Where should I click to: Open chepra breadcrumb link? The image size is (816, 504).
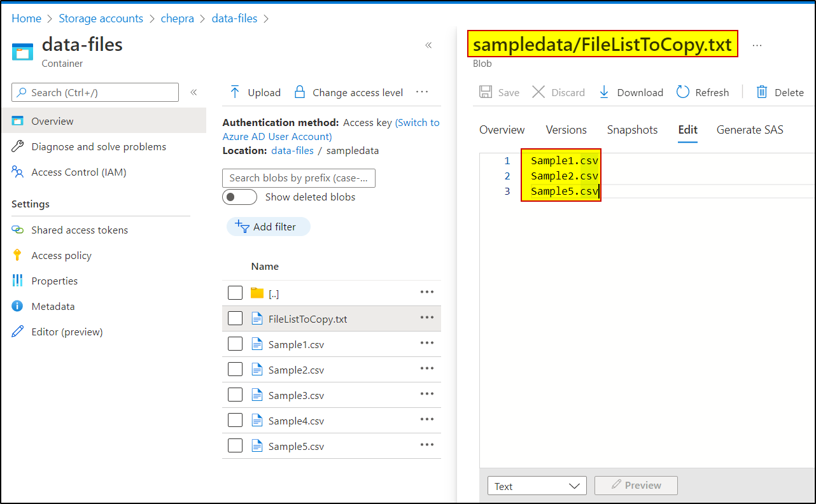click(x=177, y=18)
